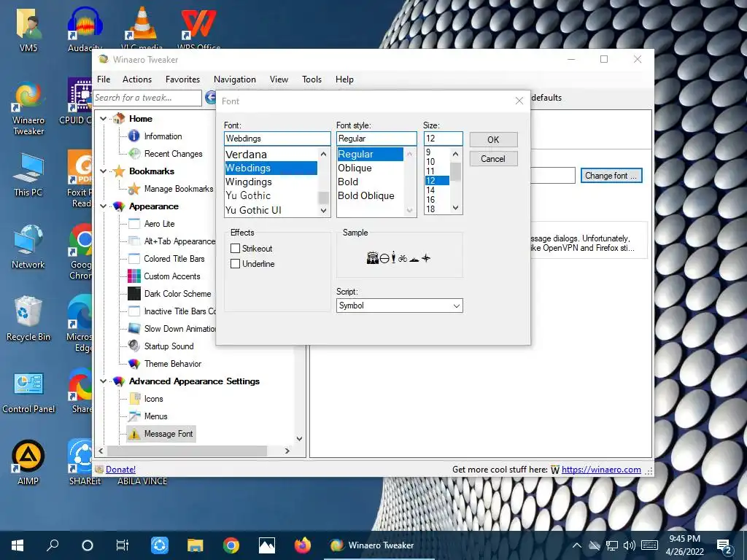Open the Startup Sound speaker icon
Viewport: 747px width, 560px height.
click(134, 346)
